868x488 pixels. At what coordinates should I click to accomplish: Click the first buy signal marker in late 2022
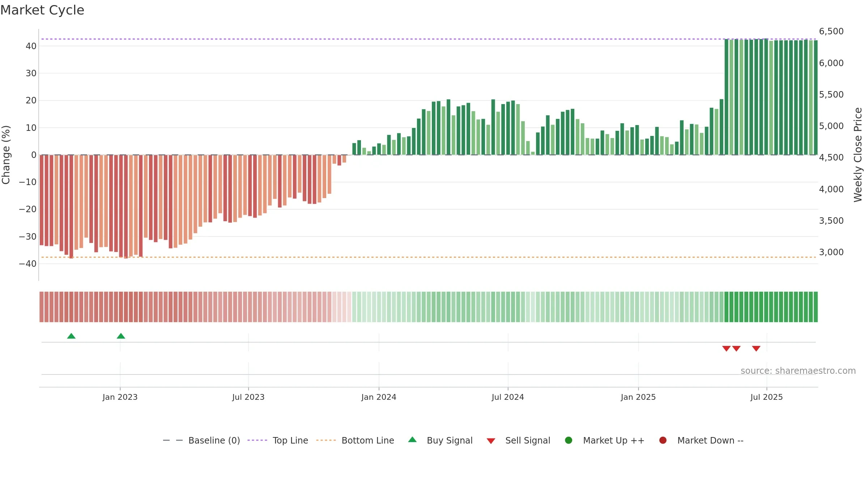coord(71,336)
